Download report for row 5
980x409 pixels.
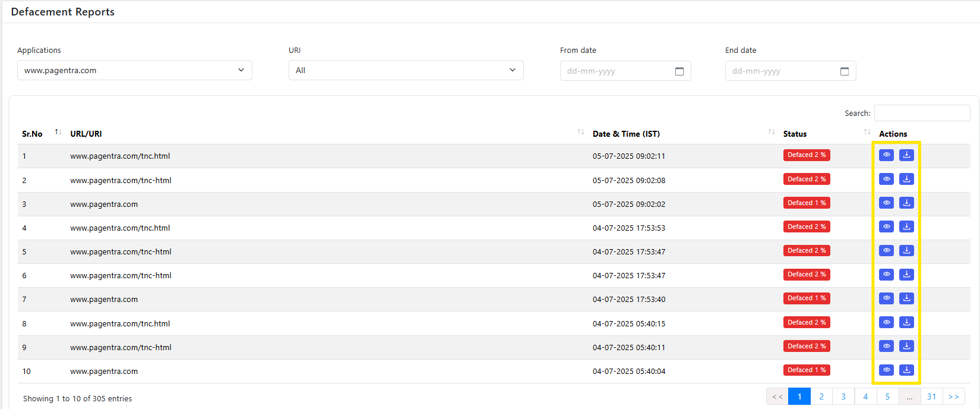tap(906, 250)
